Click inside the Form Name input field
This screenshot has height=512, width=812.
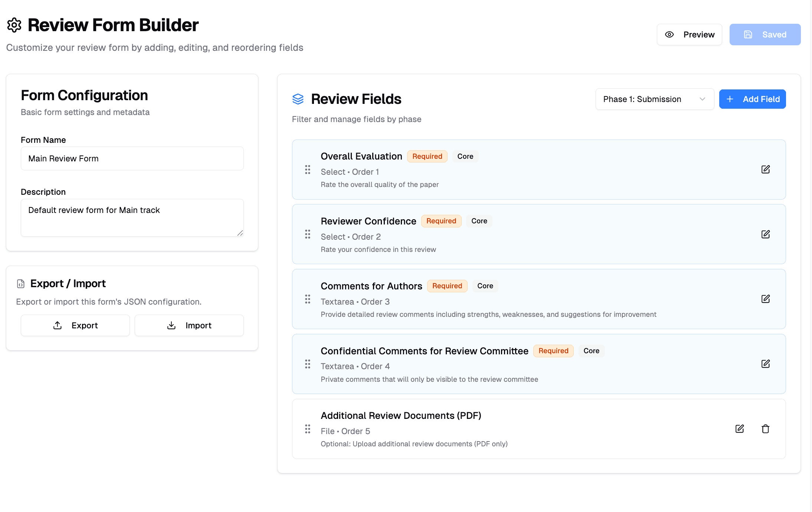[132, 158]
